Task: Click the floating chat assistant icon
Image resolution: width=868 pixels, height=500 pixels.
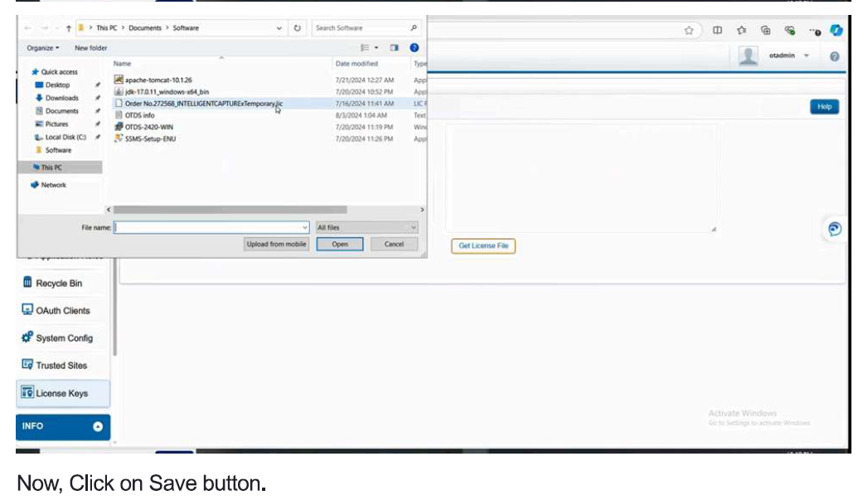Action: 835,230
